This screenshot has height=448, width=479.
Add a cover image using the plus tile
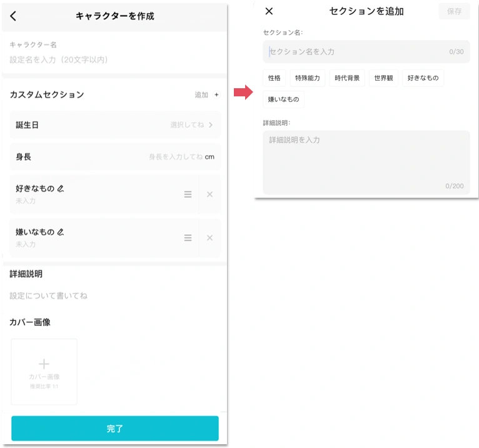click(x=44, y=372)
